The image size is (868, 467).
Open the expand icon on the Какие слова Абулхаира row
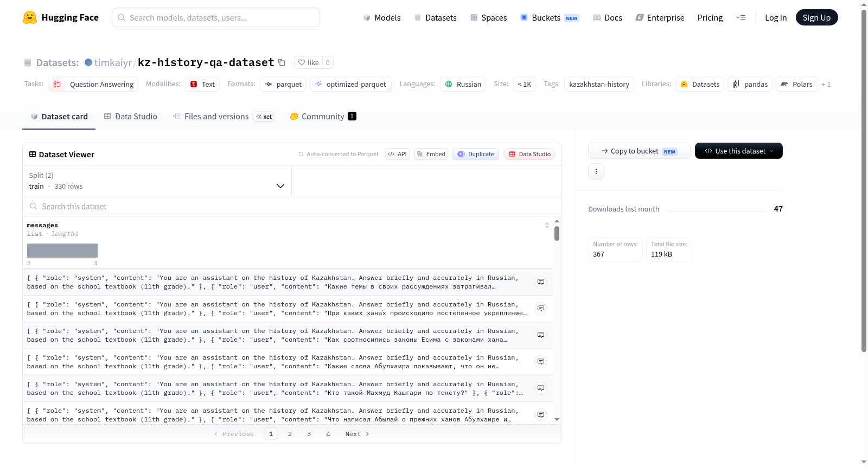(x=541, y=362)
